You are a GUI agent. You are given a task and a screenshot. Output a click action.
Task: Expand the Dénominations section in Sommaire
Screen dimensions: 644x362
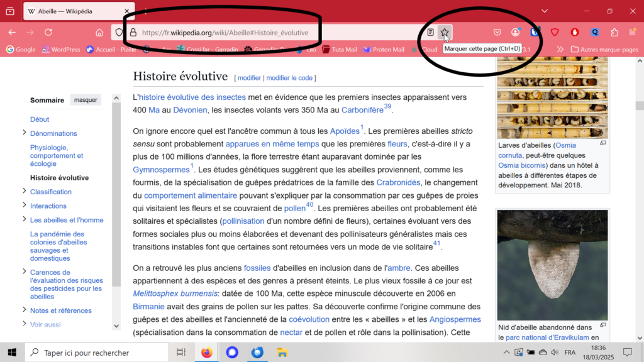[25, 133]
